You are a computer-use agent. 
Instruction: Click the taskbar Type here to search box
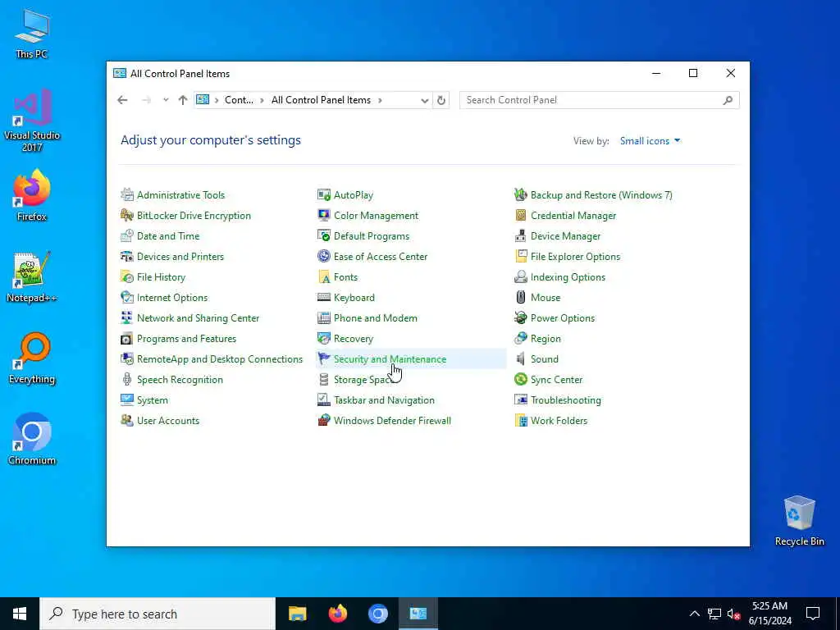[x=157, y=614]
